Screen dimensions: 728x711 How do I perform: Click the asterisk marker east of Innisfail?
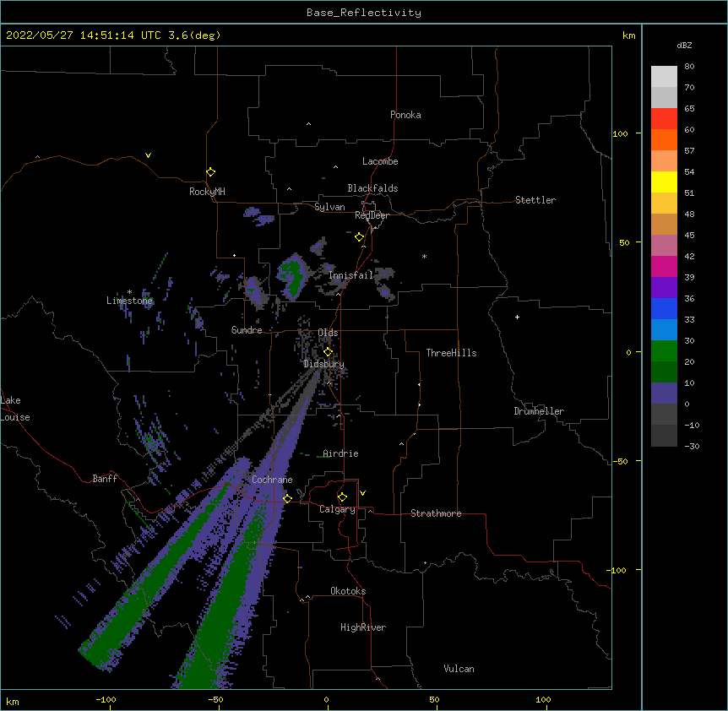424,256
